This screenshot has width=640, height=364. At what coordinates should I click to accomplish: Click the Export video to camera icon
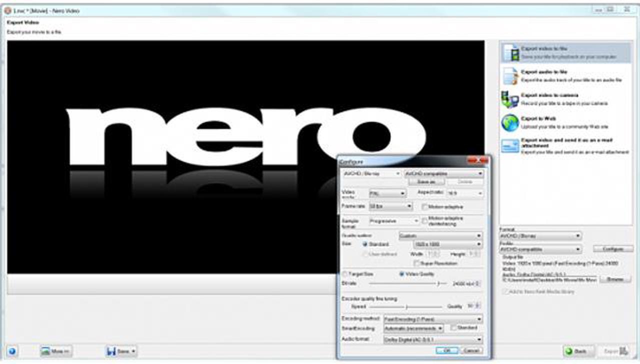pyautogui.click(x=510, y=99)
